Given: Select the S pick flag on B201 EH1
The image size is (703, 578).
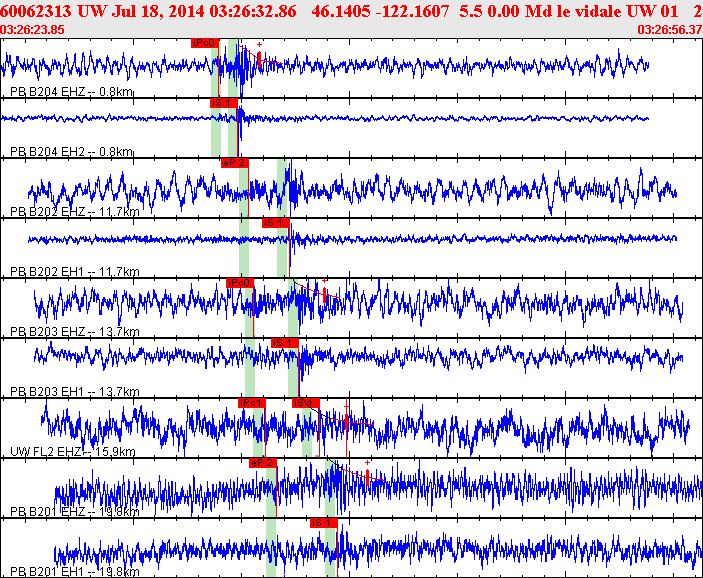Looking at the screenshot, I should [x=322, y=522].
